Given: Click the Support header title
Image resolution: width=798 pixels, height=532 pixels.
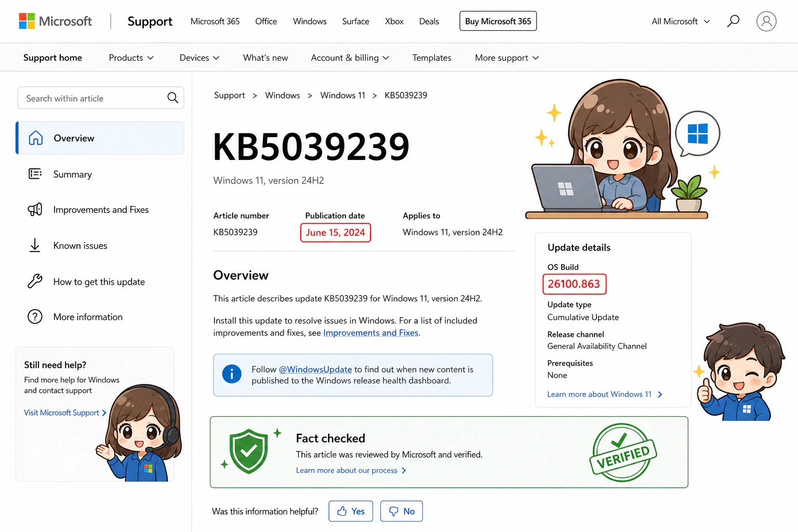Looking at the screenshot, I should click(x=150, y=21).
